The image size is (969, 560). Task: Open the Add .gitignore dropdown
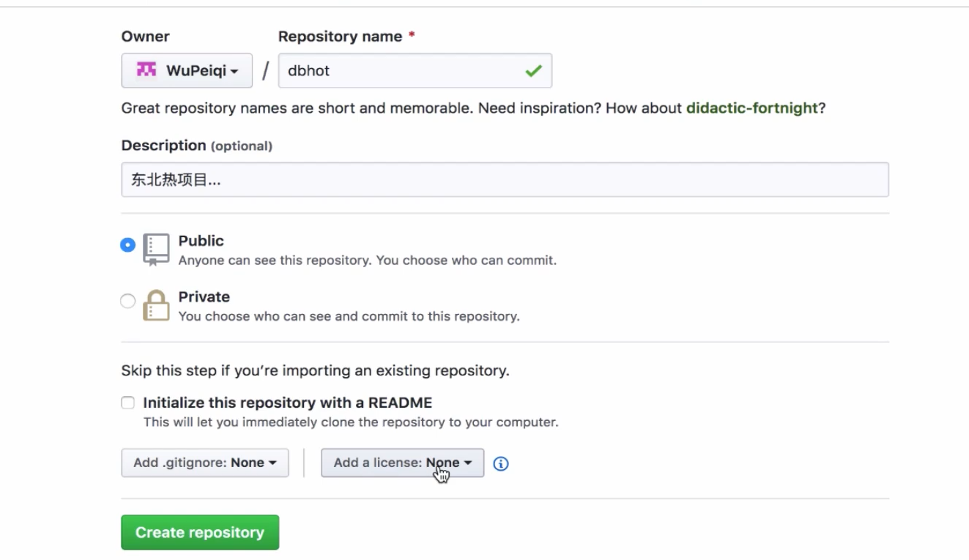point(205,463)
